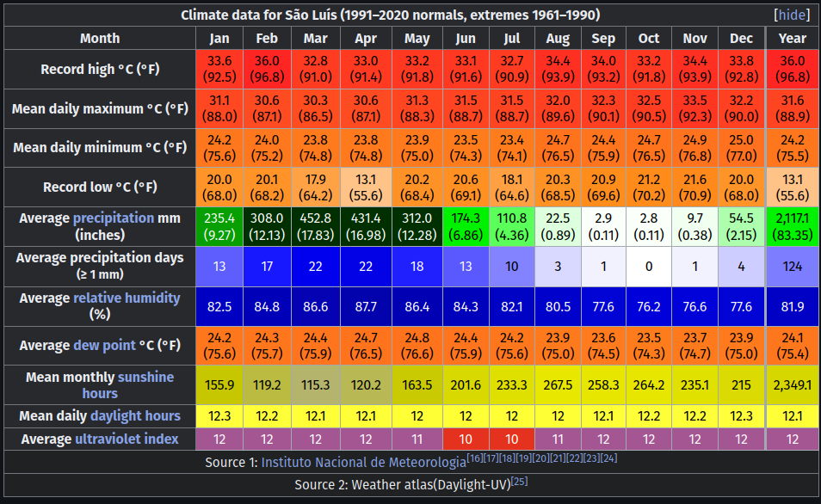Viewport: 821px width, 504px height.
Task: Select yearly relative humidity cell '81.9'
Action: point(793,306)
